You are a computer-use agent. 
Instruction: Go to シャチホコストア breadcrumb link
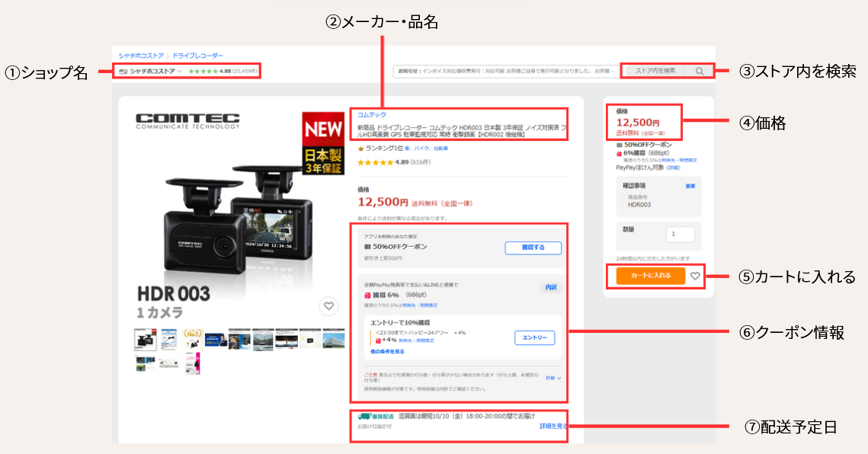click(140, 56)
